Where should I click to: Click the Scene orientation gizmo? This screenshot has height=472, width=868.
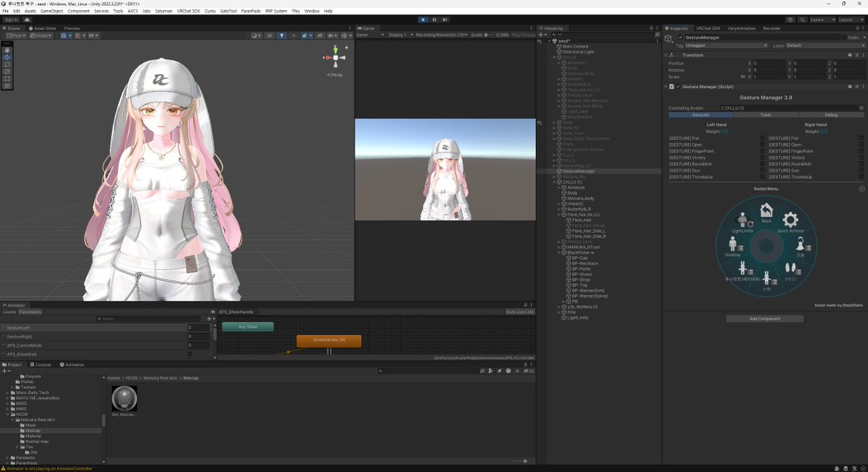[x=334, y=59]
